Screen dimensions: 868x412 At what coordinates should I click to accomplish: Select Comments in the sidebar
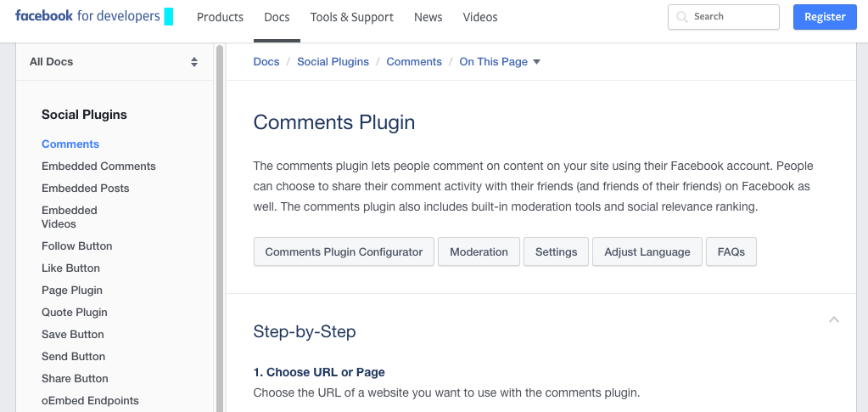70,144
